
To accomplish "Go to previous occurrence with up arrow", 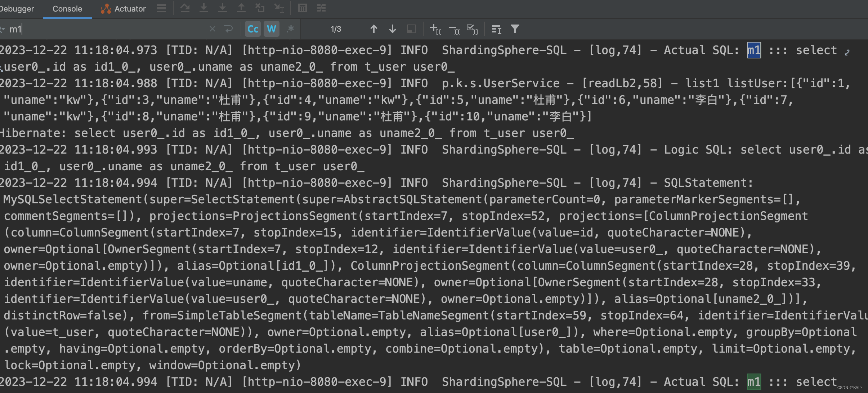I will [x=374, y=29].
